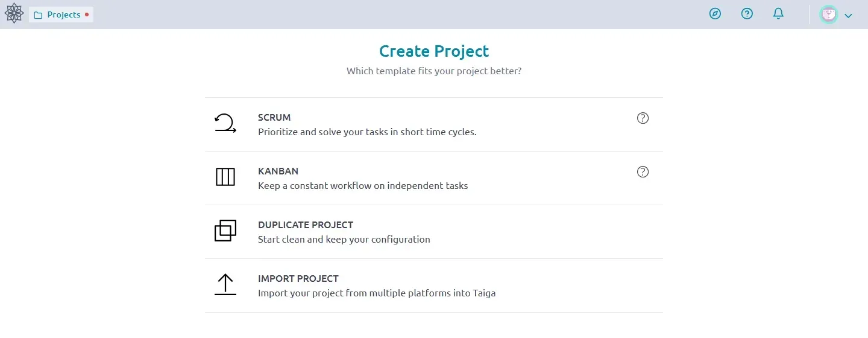Show help info for SCRUM template
868x338 pixels.
coord(643,118)
